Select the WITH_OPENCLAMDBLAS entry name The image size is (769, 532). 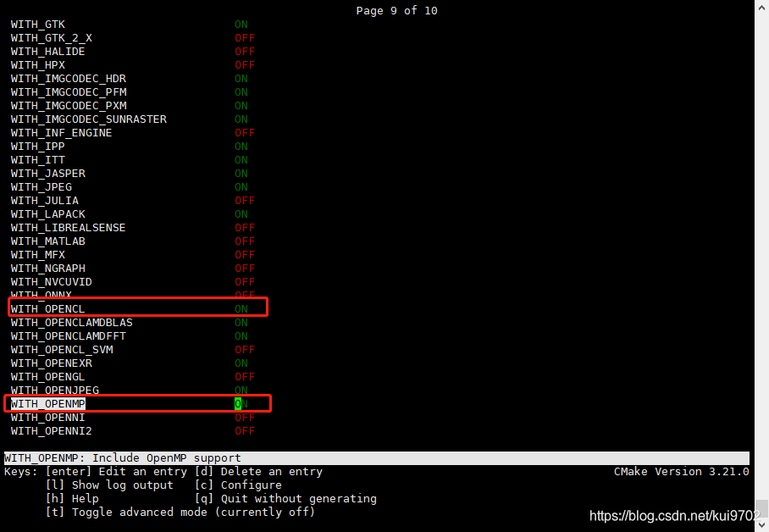pos(72,323)
